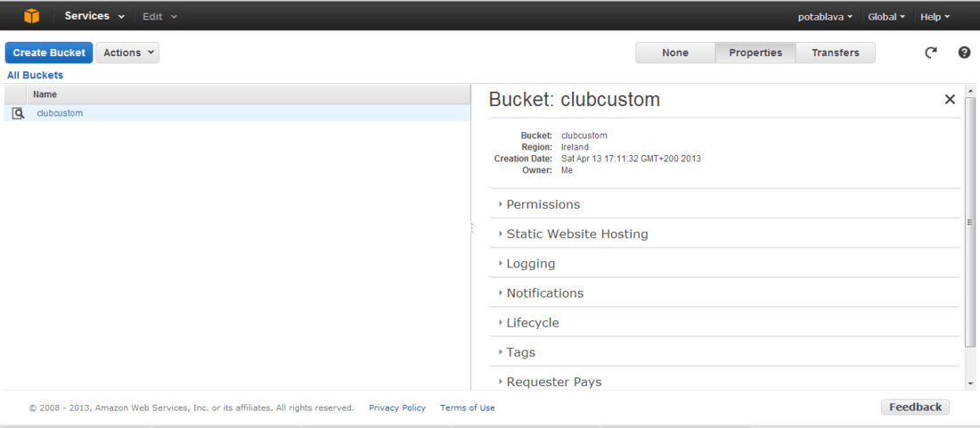The image size is (980, 428).
Task: Click the AWS orange cube logo
Action: click(x=31, y=16)
